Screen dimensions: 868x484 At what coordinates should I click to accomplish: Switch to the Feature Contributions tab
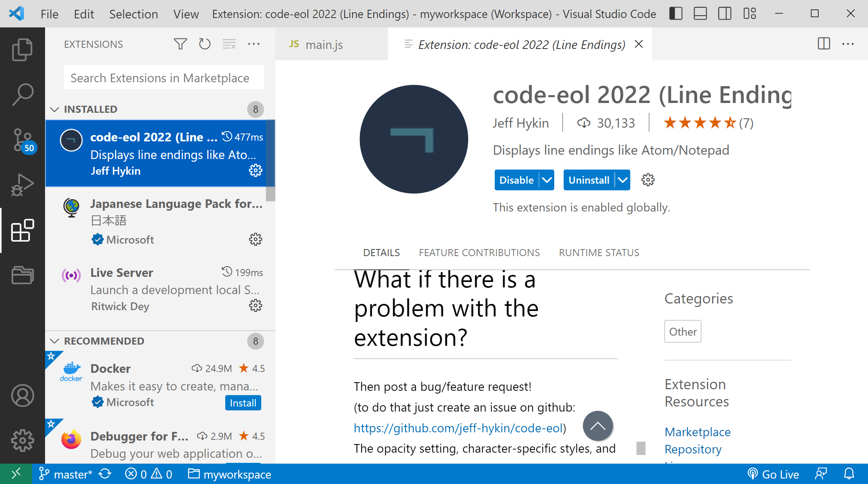[x=479, y=253]
